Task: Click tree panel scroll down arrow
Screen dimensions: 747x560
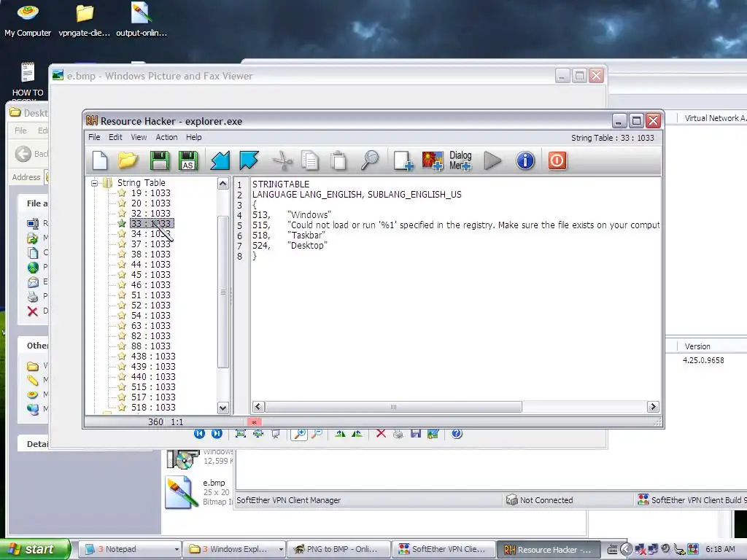Action: click(x=223, y=408)
